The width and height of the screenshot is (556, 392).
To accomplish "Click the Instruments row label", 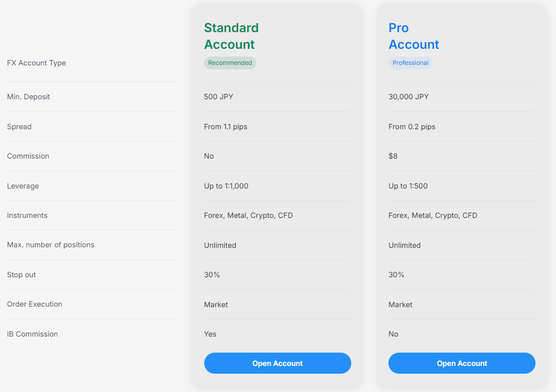I will 27,216.
